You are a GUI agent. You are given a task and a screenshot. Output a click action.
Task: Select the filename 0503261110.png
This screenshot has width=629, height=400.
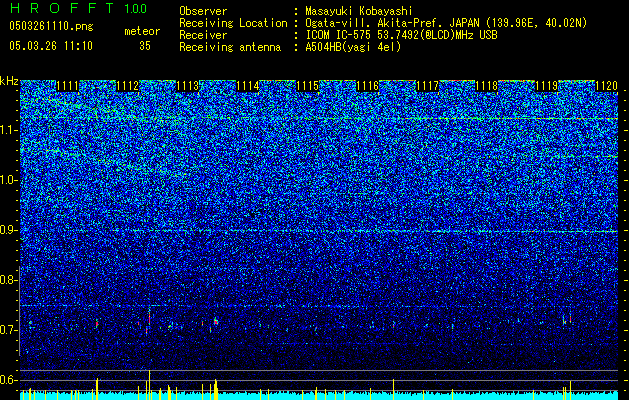coord(51,27)
